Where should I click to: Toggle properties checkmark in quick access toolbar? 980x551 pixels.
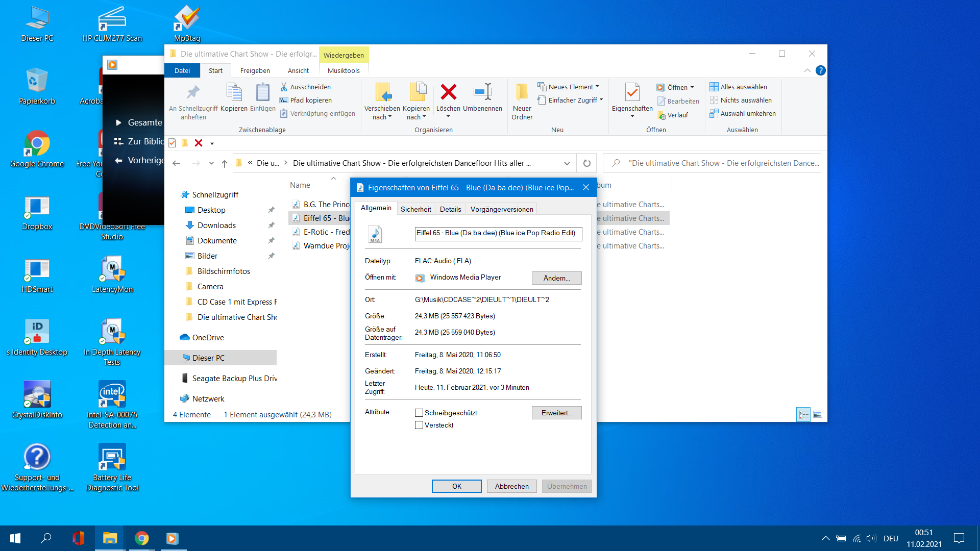[172, 143]
